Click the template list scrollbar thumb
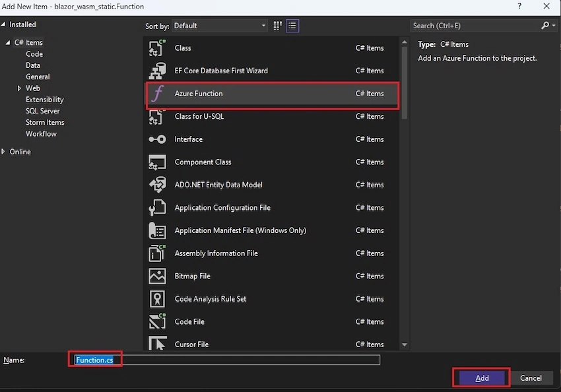 pyautogui.click(x=405, y=82)
